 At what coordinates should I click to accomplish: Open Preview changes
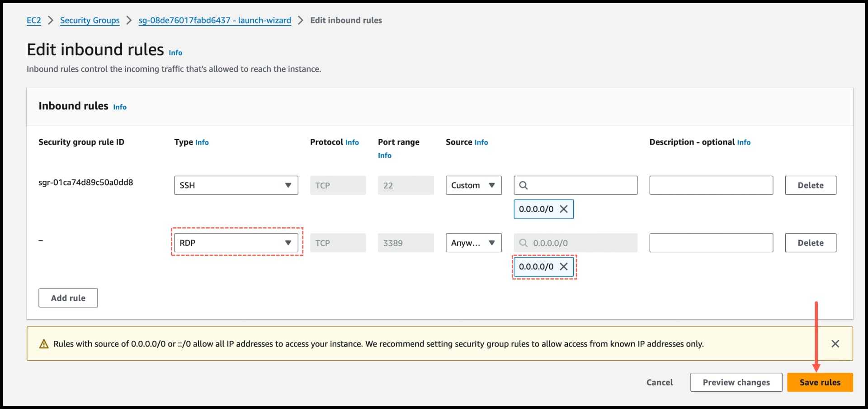coord(736,382)
